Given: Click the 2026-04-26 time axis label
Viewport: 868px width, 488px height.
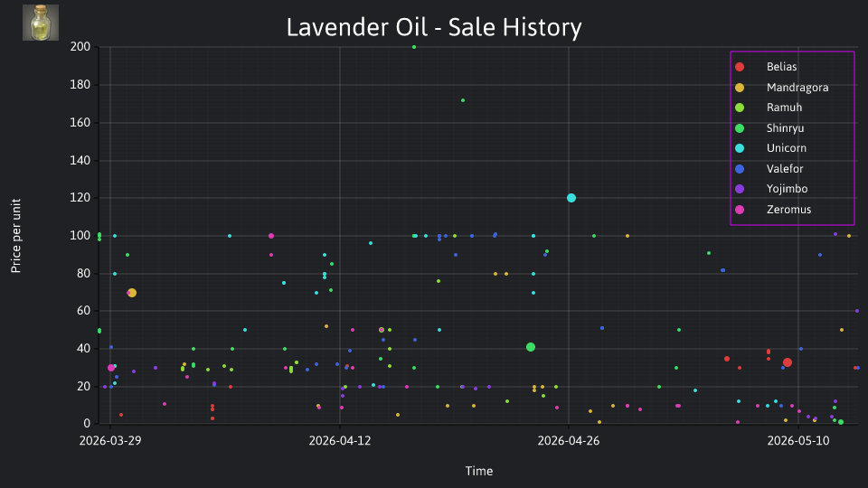Looking at the screenshot, I should 569,441.
